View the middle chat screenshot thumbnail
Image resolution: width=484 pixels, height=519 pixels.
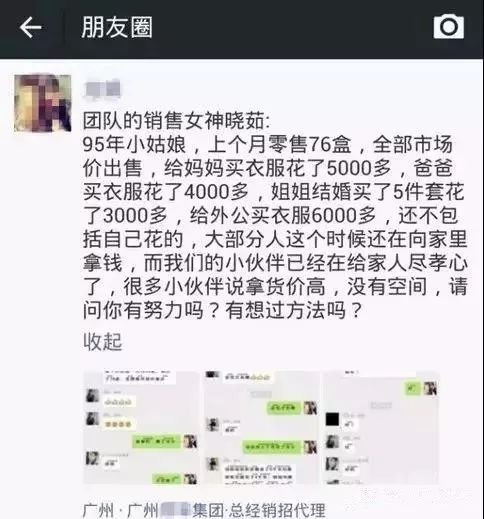pos(262,427)
